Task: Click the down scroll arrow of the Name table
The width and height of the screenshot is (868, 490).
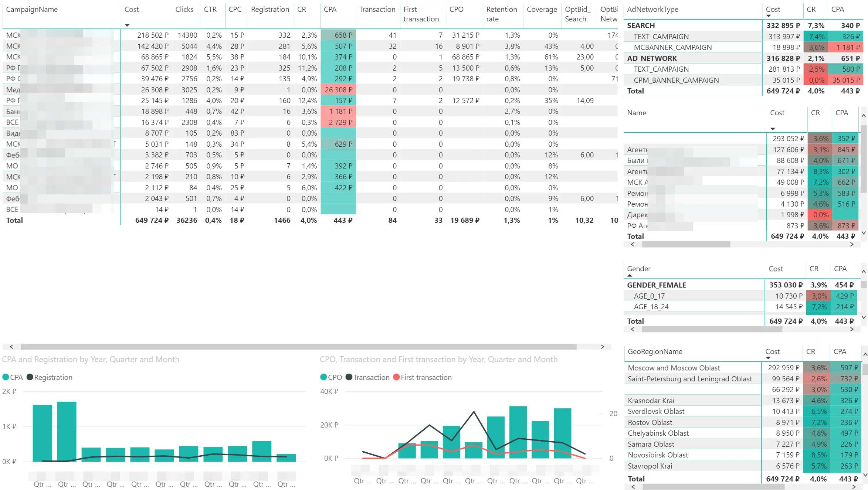Action: click(864, 233)
